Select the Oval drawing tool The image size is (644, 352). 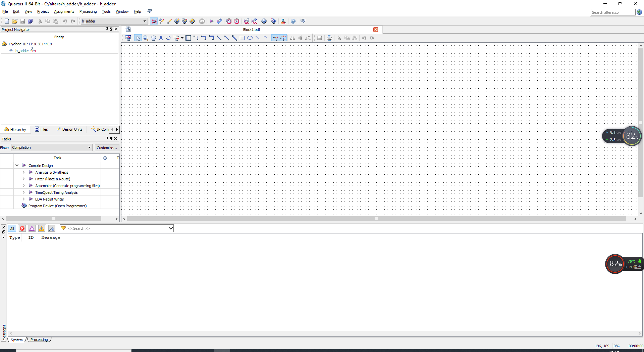250,38
